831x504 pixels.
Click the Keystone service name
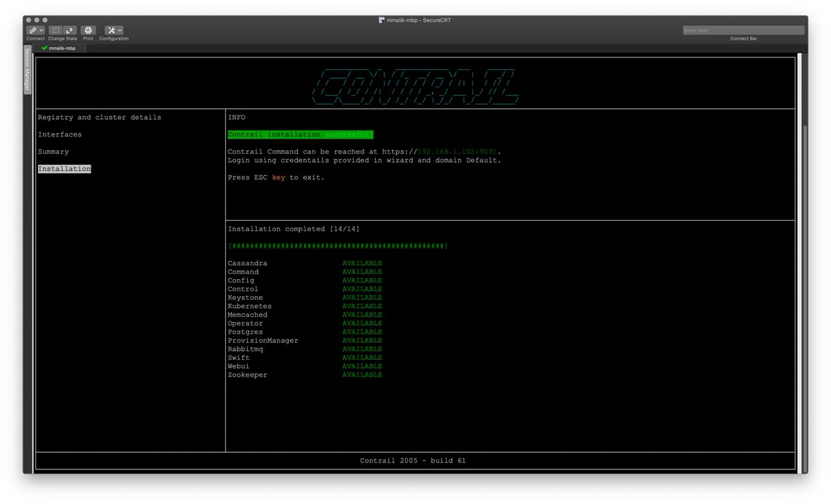tap(245, 298)
